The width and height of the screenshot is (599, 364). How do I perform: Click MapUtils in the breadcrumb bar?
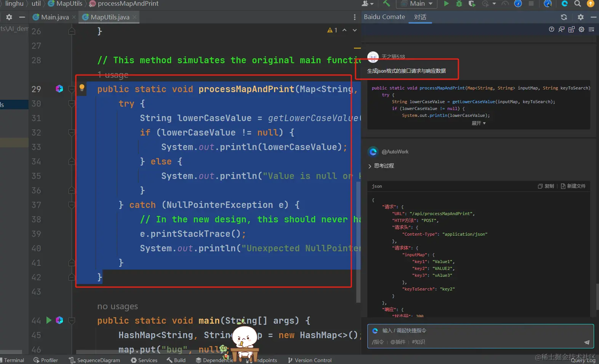[65, 3]
